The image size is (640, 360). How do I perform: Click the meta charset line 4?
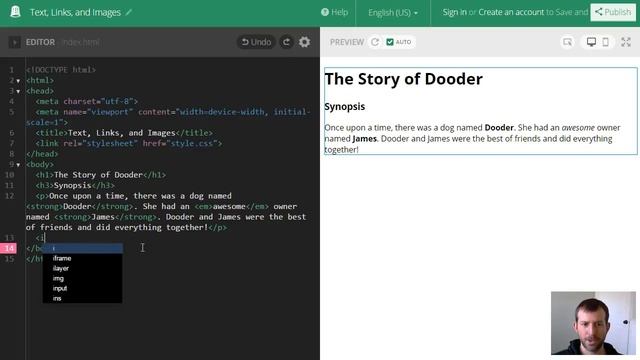(x=87, y=101)
